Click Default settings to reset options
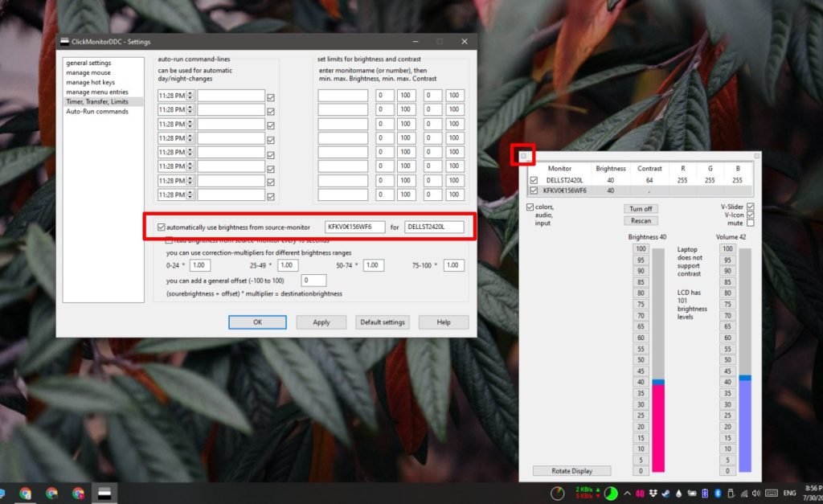This screenshot has width=823, height=504. (383, 322)
